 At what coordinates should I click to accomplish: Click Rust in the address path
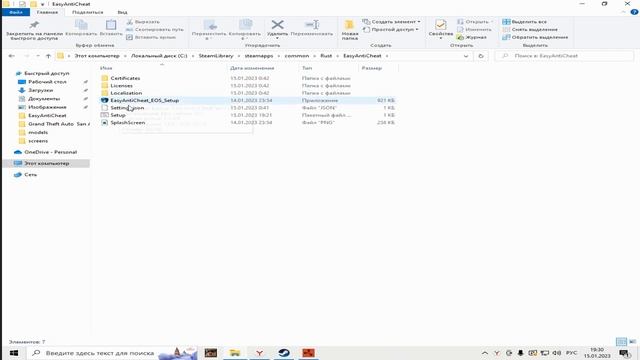coord(326,56)
